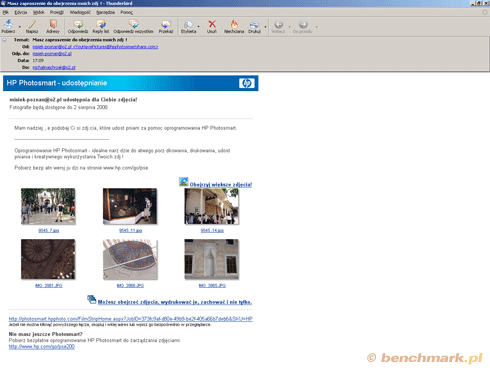Open the Plik menu
Screen dimensions: 490x370
6,12
